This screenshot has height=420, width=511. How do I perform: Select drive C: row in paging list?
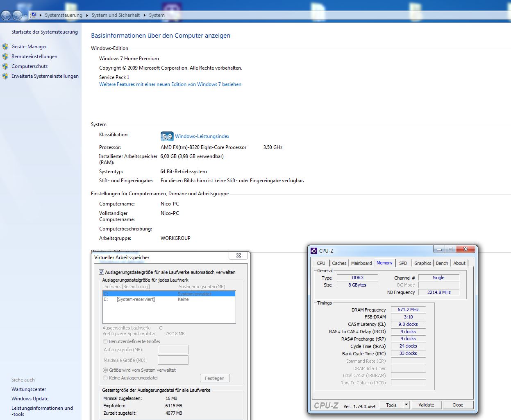pyautogui.click(x=169, y=294)
